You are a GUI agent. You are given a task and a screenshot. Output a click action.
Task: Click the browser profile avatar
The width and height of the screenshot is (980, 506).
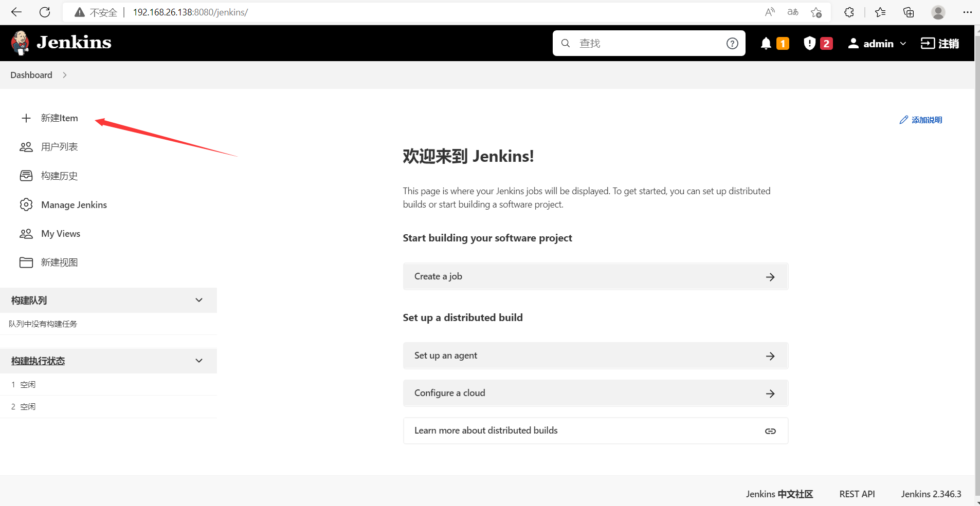tap(938, 12)
